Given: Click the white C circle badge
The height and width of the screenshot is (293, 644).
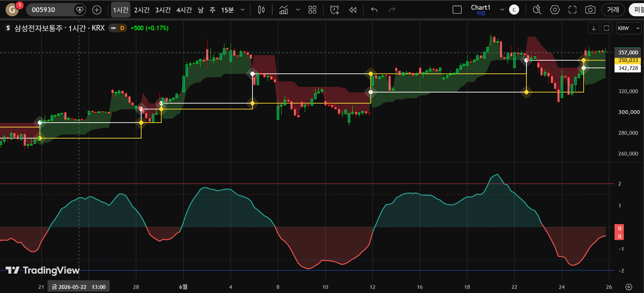Looking at the screenshot, I should point(514,10).
